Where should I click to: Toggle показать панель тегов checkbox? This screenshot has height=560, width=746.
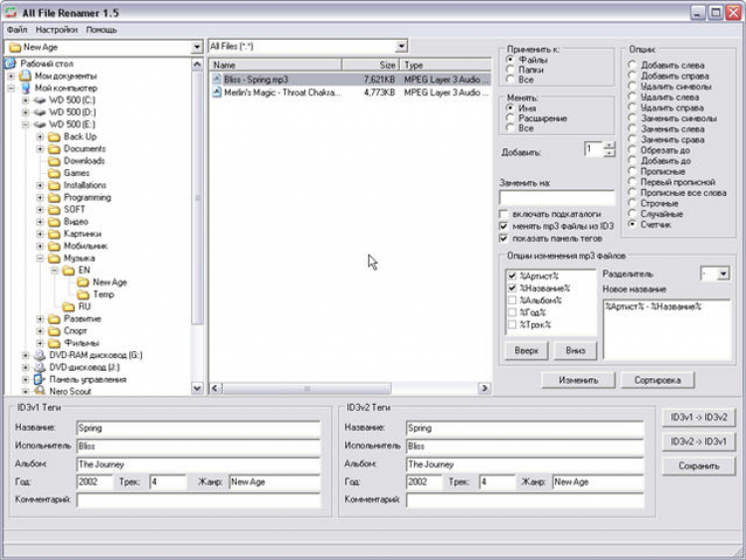click(x=504, y=239)
